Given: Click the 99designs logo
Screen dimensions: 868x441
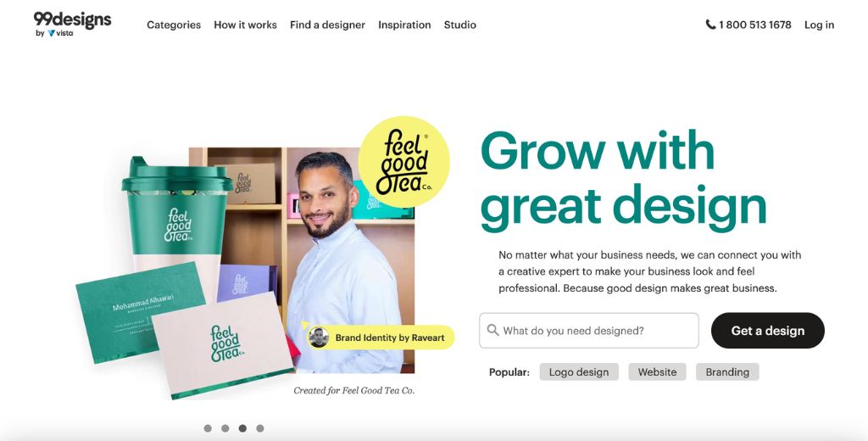Looking at the screenshot, I should click(x=73, y=20).
